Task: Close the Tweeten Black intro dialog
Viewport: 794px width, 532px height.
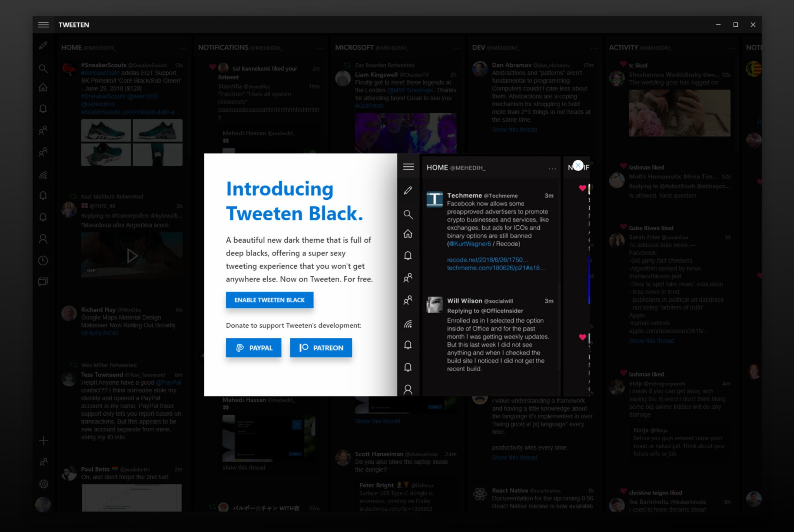Action: (578, 166)
